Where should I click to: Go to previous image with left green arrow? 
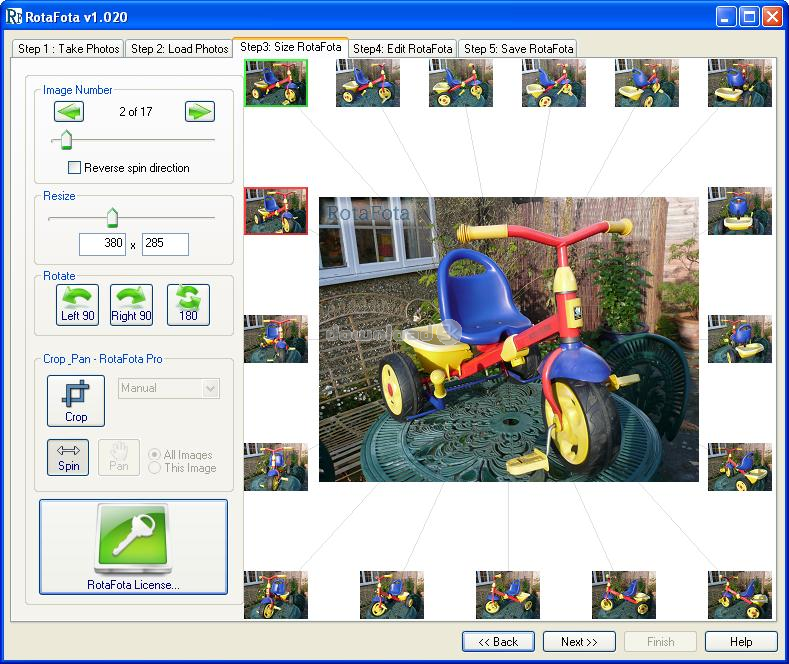pos(69,112)
